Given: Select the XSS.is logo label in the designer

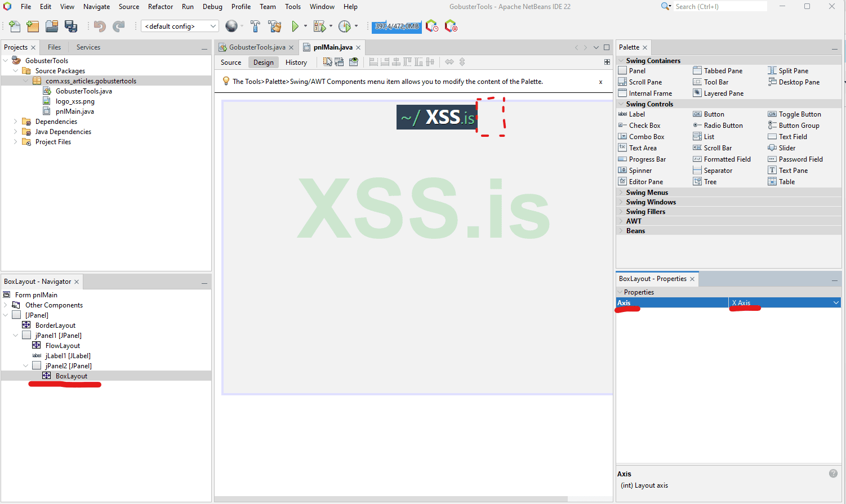Looking at the screenshot, I should click(437, 117).
